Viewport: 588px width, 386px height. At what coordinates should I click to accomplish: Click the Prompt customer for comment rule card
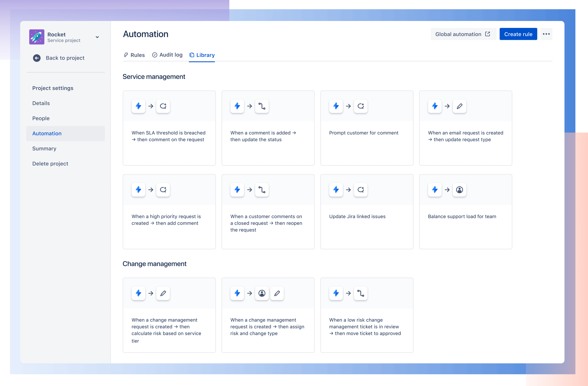click(x=367, y=128)
